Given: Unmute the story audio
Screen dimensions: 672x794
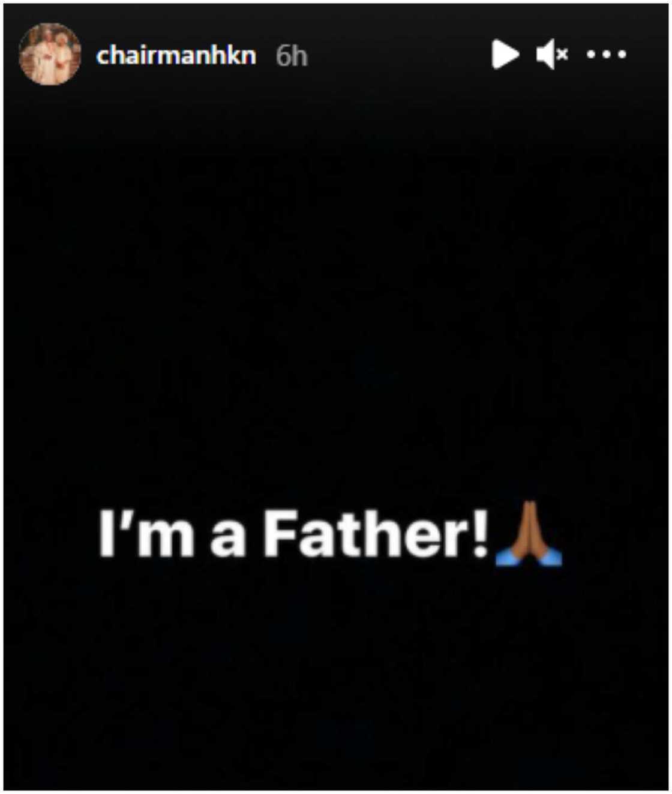Looking at the screenshot, I should pos(552,55).
